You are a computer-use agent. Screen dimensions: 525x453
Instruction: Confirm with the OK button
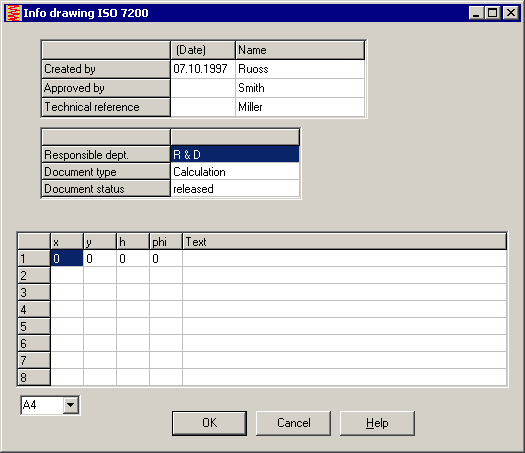(x=209, y=423)
